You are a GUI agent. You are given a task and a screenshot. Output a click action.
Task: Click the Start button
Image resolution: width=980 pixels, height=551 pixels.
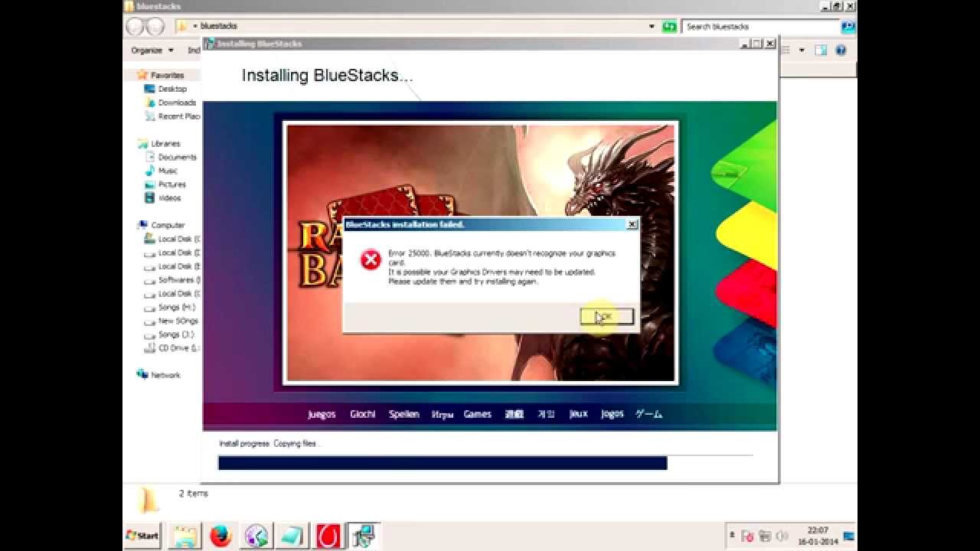coord(142,536)
